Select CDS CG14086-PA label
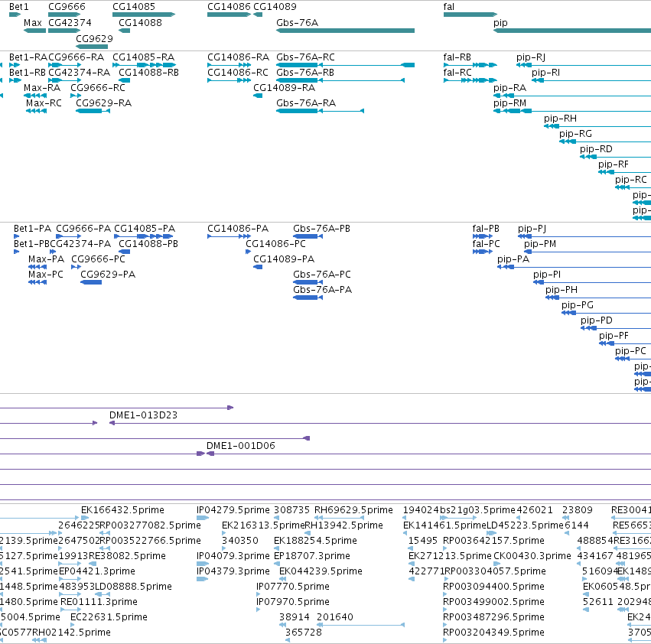Screen dimensions: 651x644 coord(238,229)
